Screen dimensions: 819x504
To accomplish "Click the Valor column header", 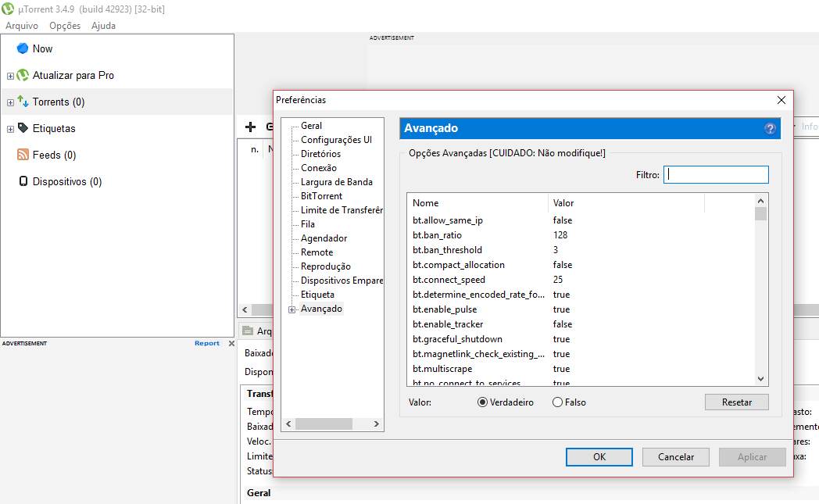I will tap(626, 203).
